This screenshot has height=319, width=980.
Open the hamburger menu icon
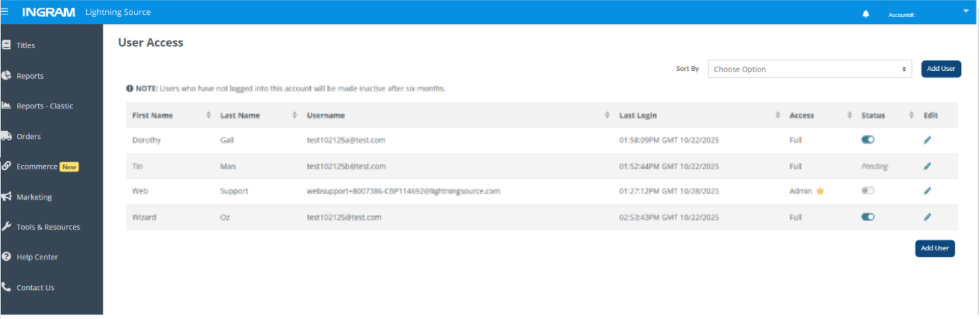tap(5, 12)
